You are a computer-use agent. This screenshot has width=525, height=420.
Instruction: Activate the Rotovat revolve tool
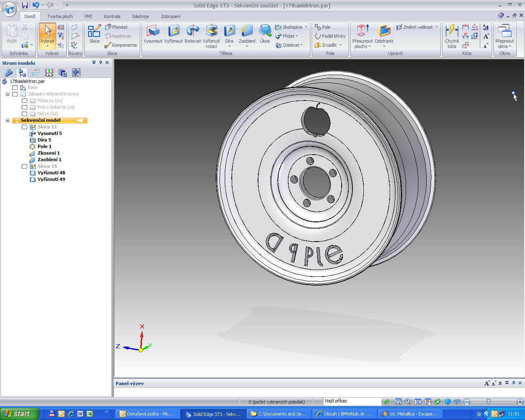[x=192, y=32]
